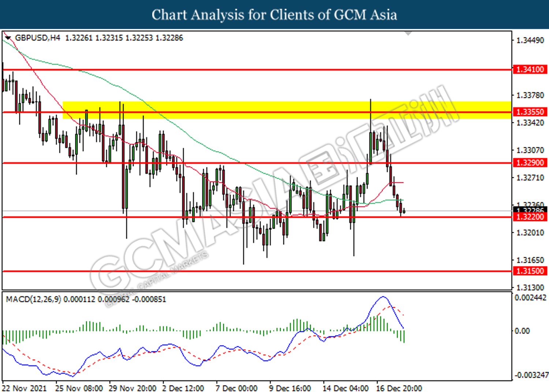Click the Chart Analysis for Clients title

pyautogui.click(x=274, y=15)
